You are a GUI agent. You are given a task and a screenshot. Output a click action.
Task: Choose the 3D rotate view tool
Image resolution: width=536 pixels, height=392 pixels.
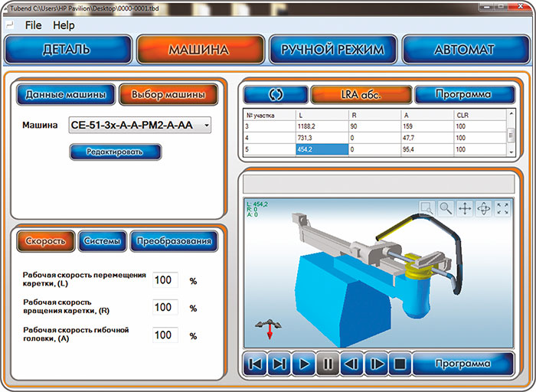[x=484, y=207]
